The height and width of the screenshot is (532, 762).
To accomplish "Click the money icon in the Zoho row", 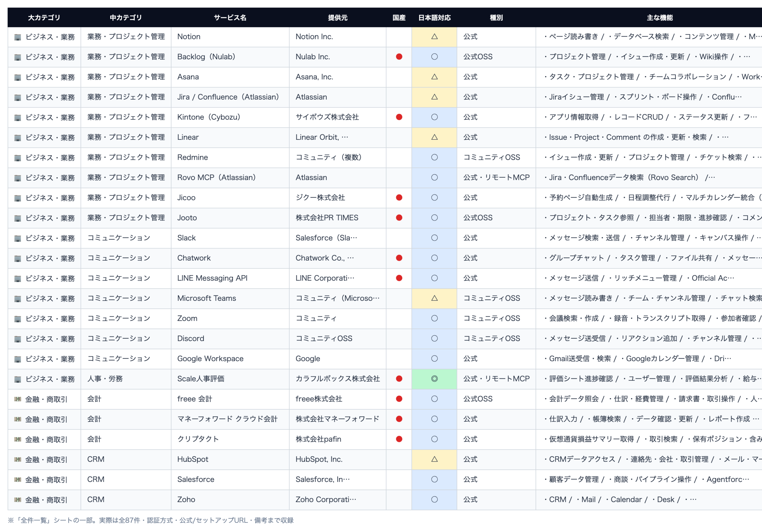I will [x=18, y=500].
